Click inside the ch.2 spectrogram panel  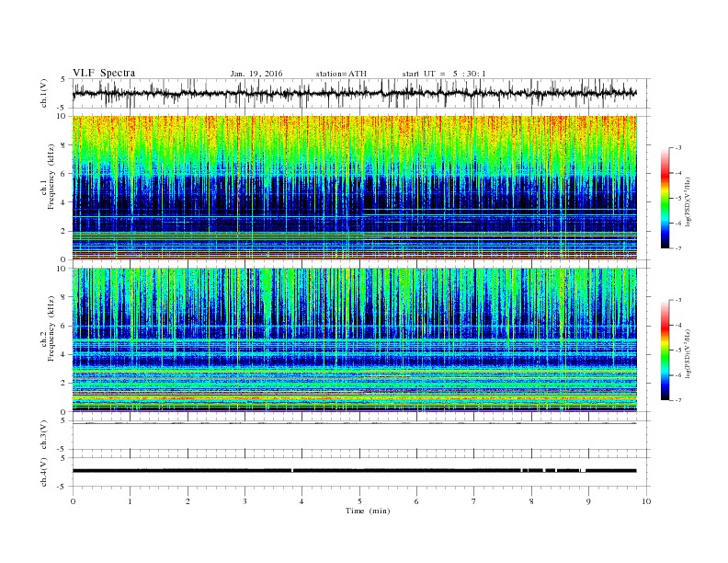click(x=355, y=339)
